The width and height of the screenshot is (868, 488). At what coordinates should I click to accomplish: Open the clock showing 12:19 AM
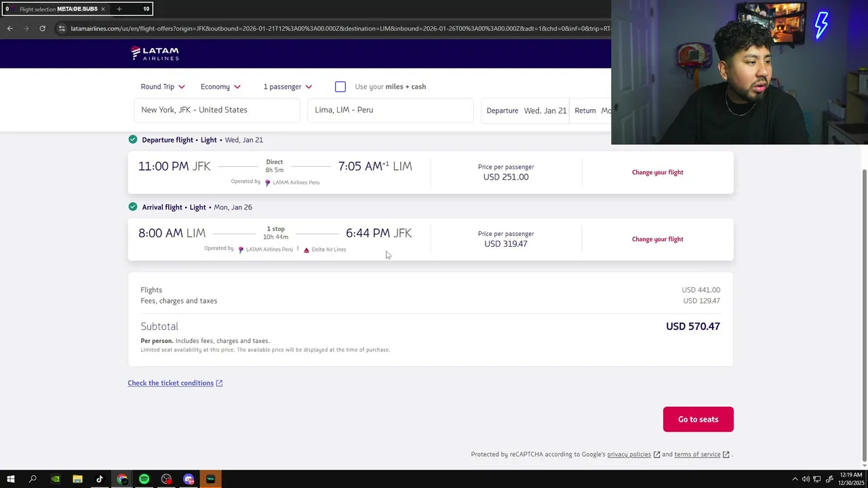(850, 479)
